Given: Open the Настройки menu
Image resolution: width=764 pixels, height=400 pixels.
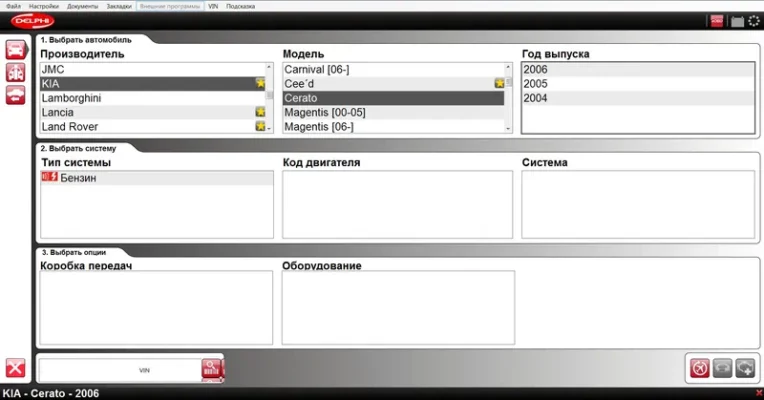Looking at the screenshot, I should (44, 6).
